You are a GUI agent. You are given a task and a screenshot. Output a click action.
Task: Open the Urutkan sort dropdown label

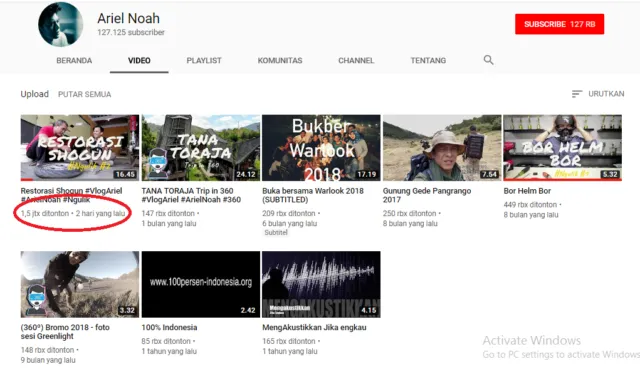[606, 94]
